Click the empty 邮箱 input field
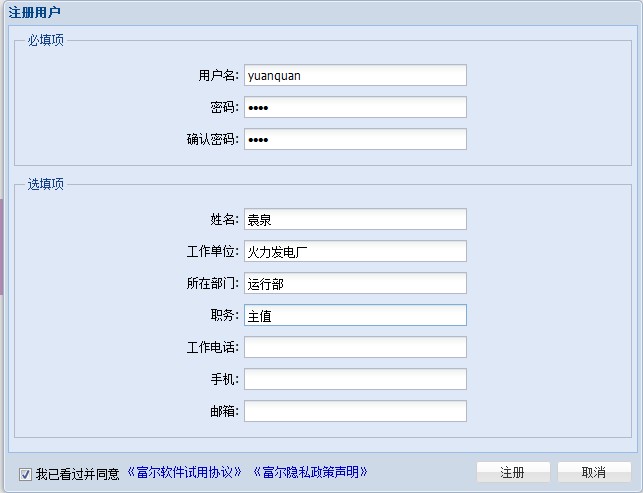Screen dimensions: 643x493 click(x=355, y=411)
